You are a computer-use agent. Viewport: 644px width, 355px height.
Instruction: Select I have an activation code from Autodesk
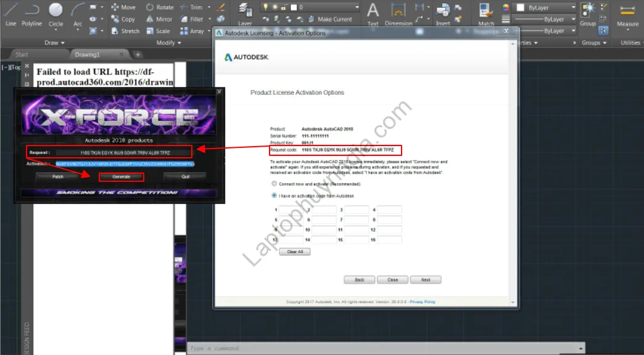pyautogui.click(x=273, y=195)
